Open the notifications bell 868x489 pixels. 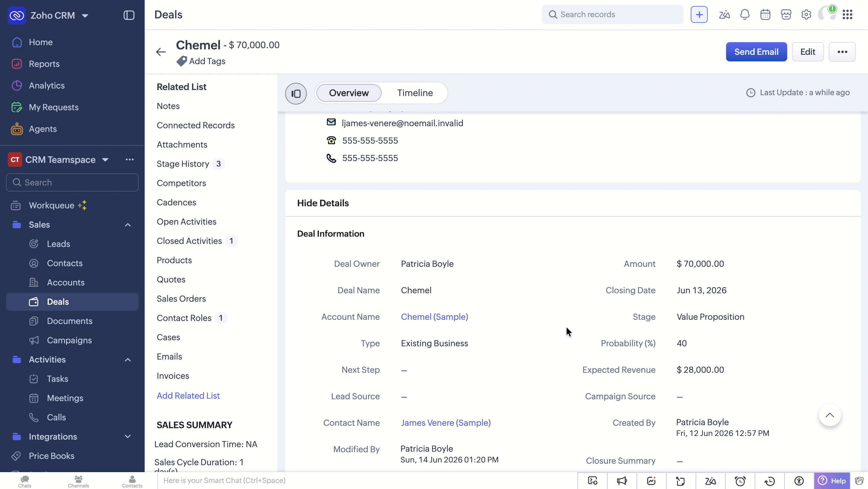pos(745,14)
